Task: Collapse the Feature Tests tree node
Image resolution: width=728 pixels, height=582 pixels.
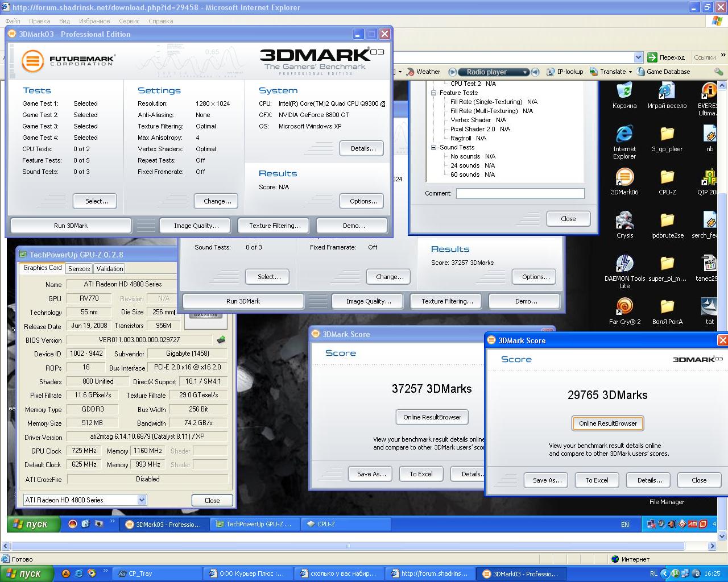Action: pos(433,93)
